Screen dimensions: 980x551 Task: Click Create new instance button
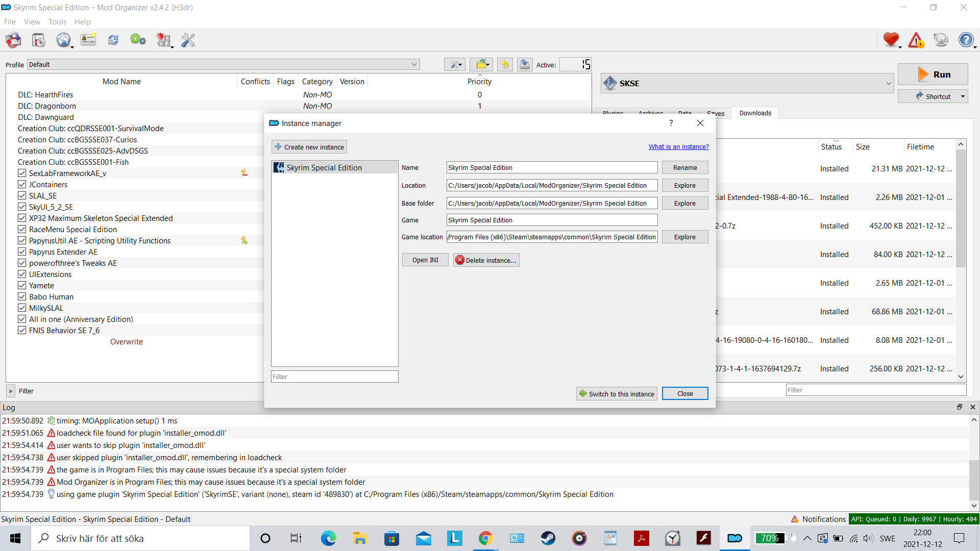point(309,147)
